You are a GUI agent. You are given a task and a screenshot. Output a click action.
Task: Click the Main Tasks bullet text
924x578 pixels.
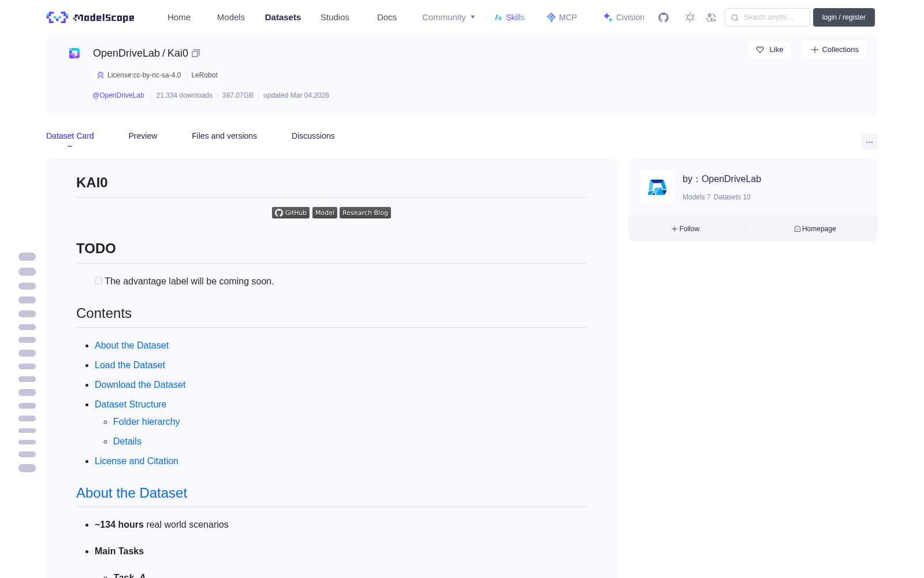click(x=119, y=551)
